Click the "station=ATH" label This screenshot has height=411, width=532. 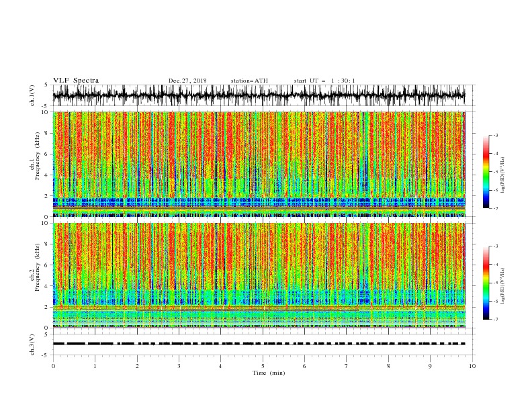[x=249, y=81]
